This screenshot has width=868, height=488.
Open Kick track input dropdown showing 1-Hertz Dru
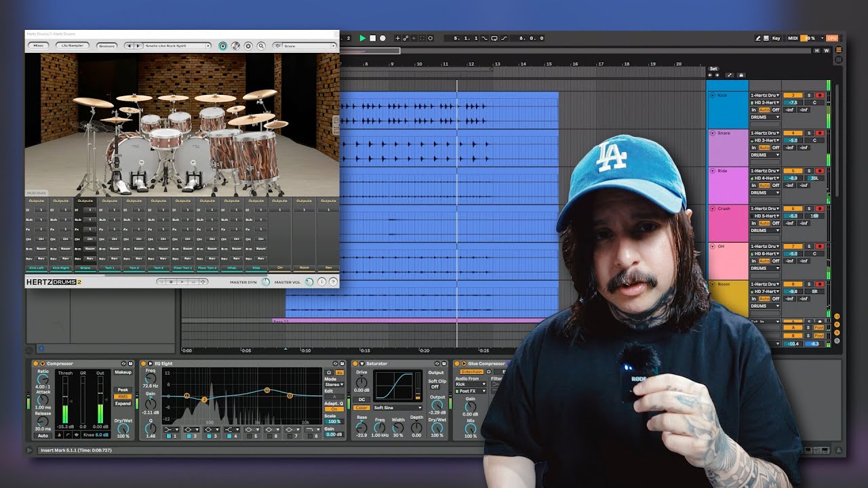pos(765,96)
